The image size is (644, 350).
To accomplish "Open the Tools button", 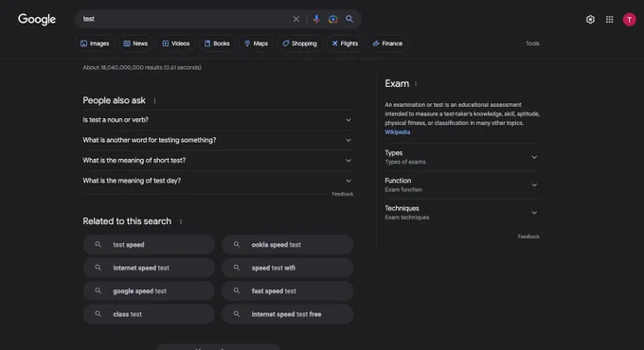I will coord(532,44).
